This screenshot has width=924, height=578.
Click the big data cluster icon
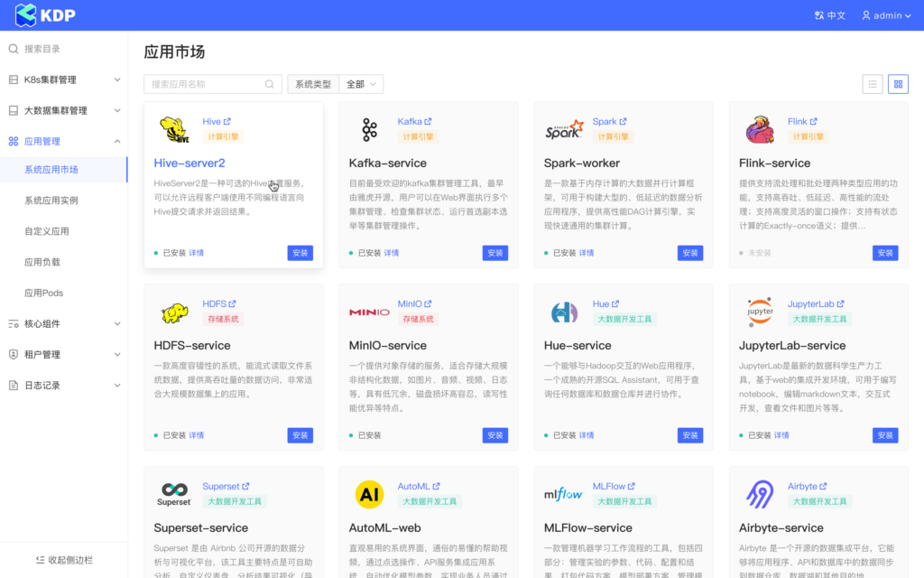tap(13, 110)
